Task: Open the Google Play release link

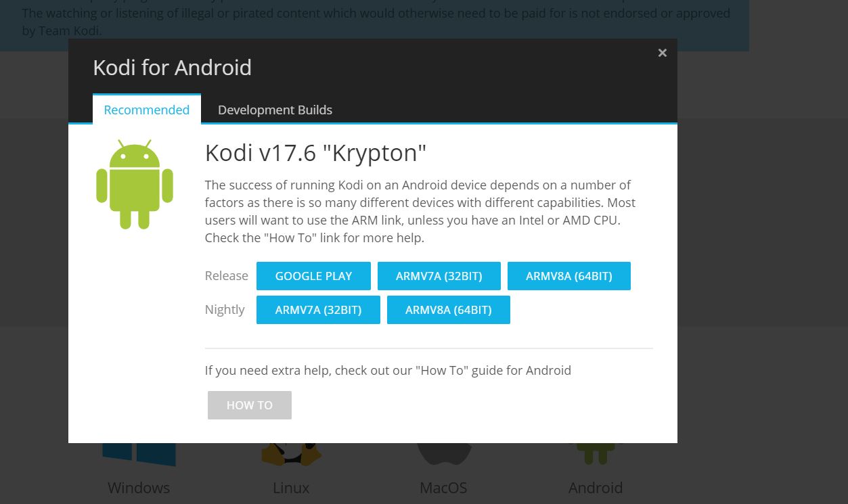Action: click(x=313, y=276)
